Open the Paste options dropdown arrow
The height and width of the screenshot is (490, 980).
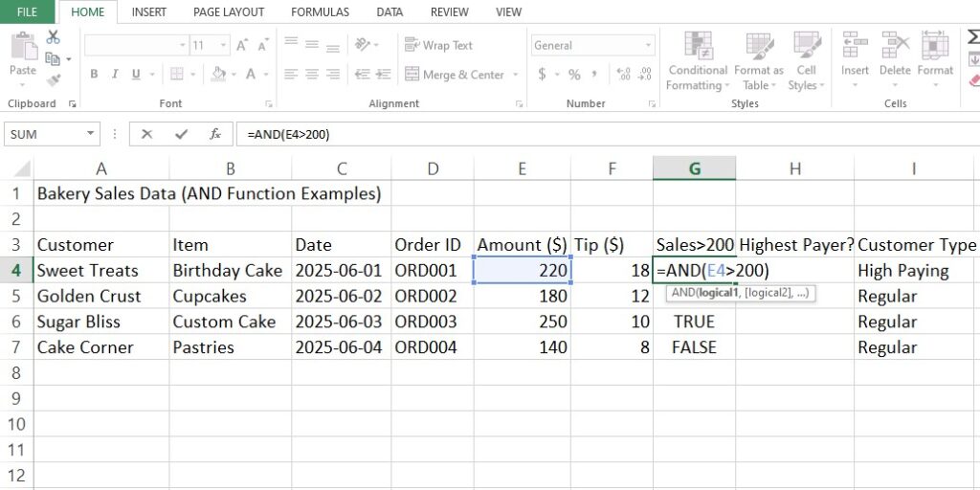pyautogui.click(x=23, y=87)
